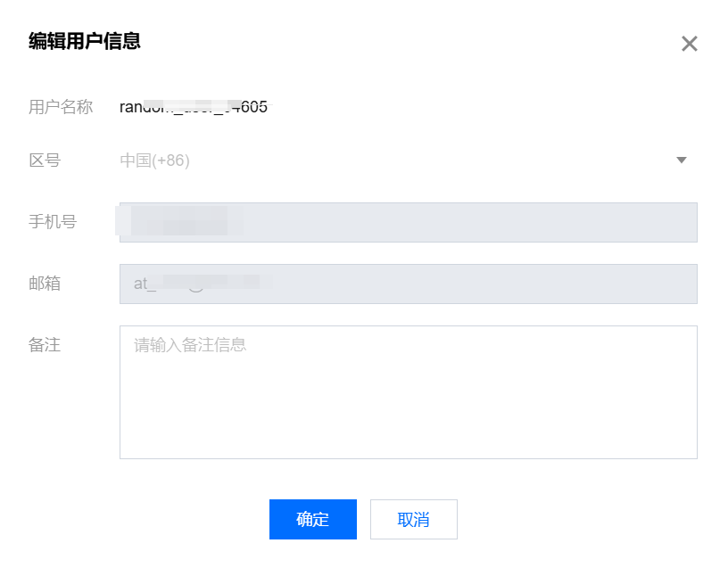Confirm changes with the 确定 button
Image resolution: width=728 pixels, height=568 pixels.
[x=312, y=519]
